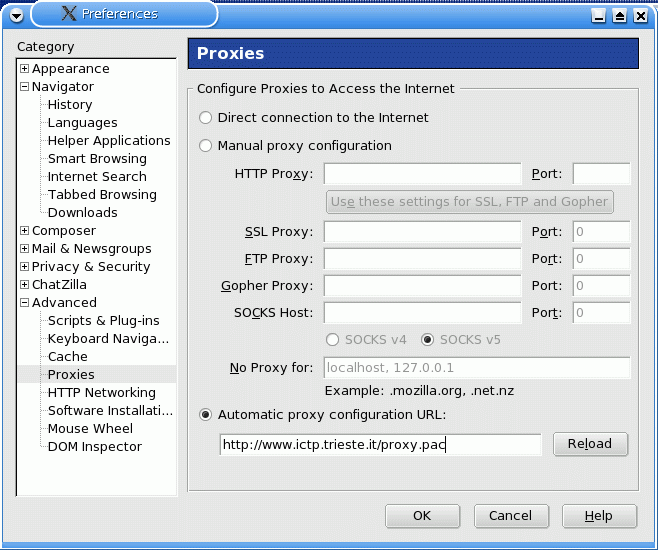Image resolution: width=658 pixels, height=550 pixels.
Task: Open the Cache preferences page
Action: [67, 357]
